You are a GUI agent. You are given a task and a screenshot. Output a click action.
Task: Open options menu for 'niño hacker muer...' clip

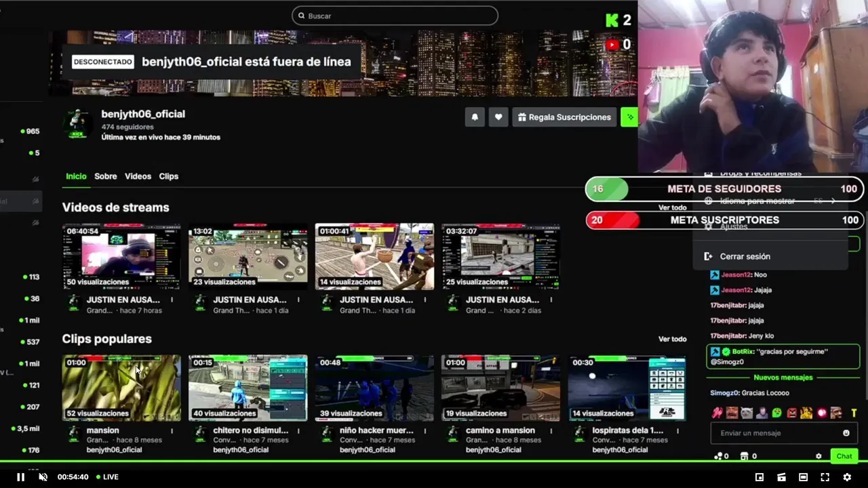pos(425,430)
